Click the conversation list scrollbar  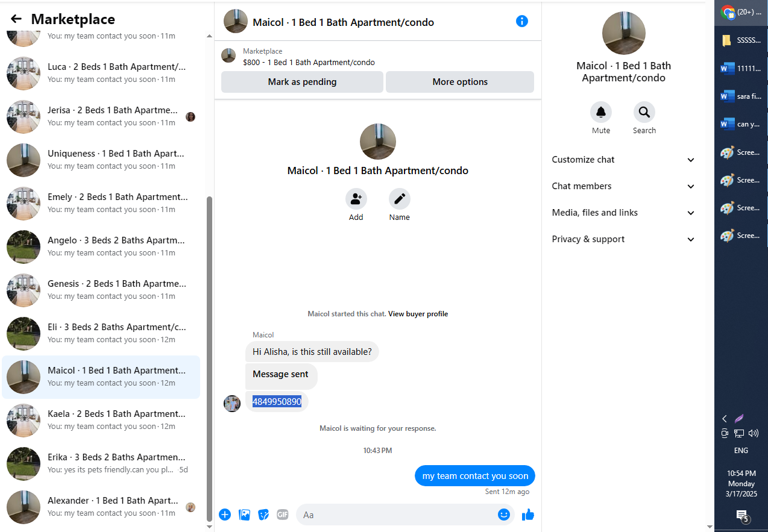point(209,358)
